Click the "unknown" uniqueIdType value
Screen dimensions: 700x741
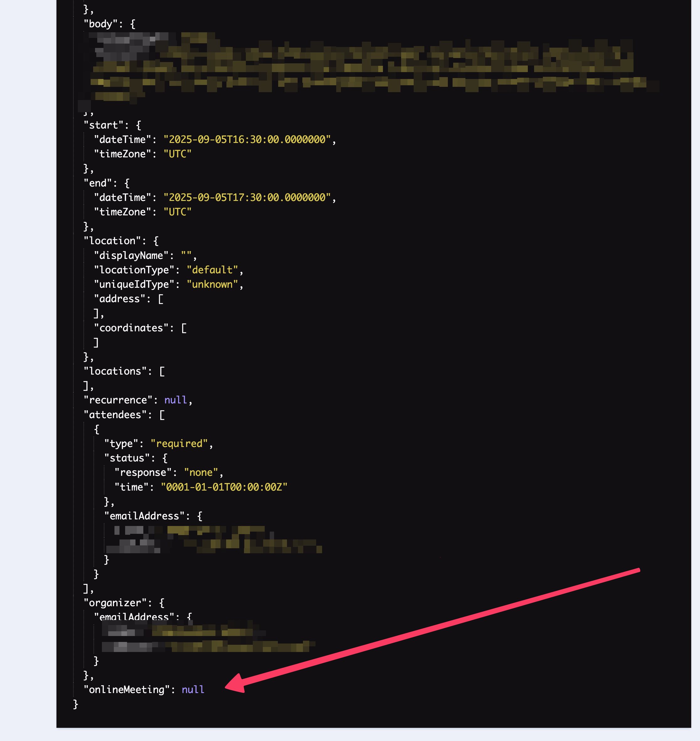tap(212, 284)
